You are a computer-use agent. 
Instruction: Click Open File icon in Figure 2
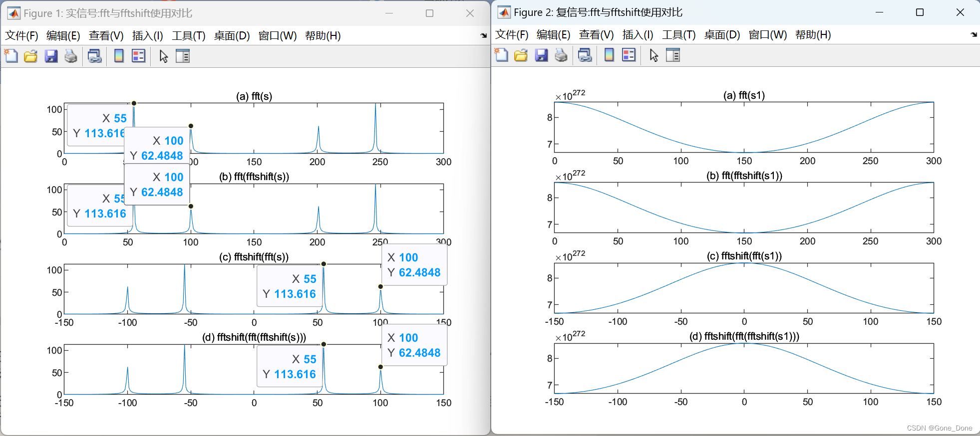coord(521,55)
